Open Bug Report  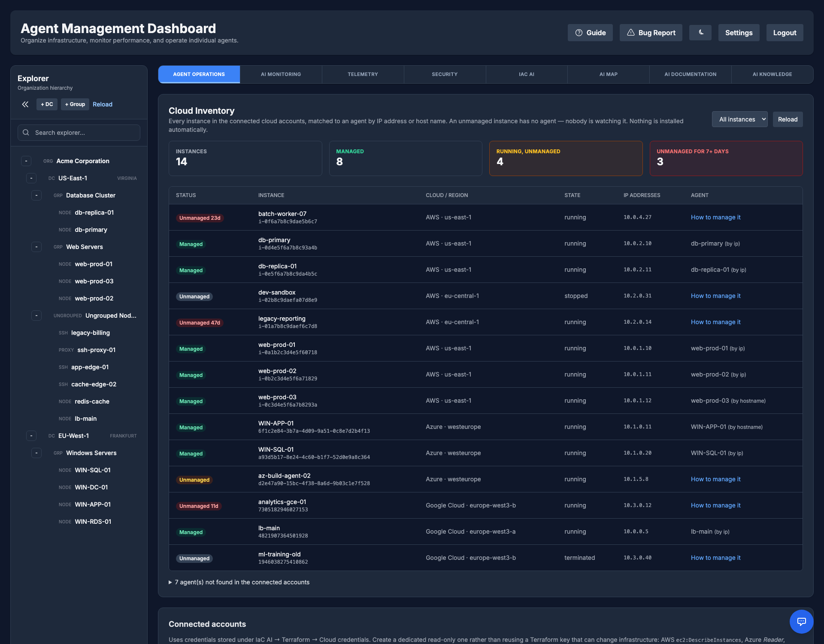(651, 33)
